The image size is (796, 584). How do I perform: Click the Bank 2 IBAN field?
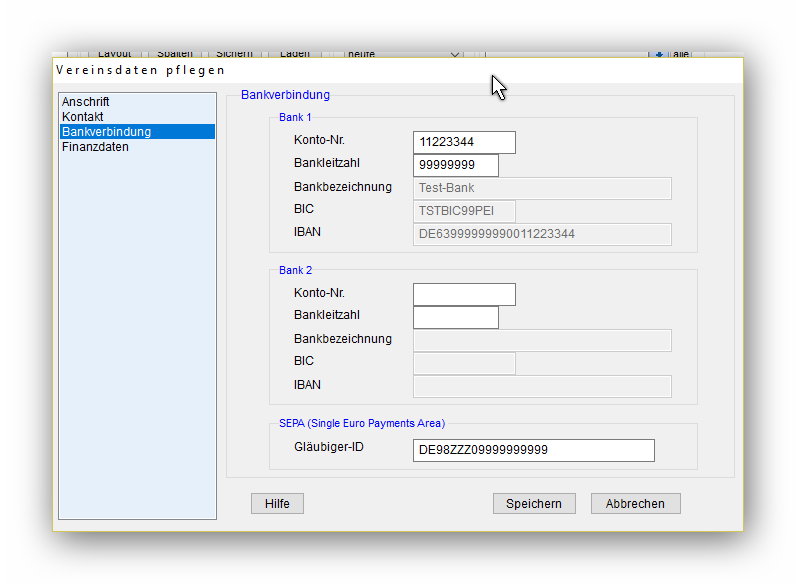pos(541,386)
